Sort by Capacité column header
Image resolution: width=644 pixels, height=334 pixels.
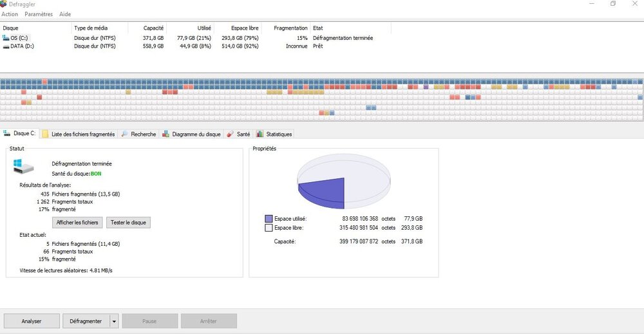tap(147, 28)
